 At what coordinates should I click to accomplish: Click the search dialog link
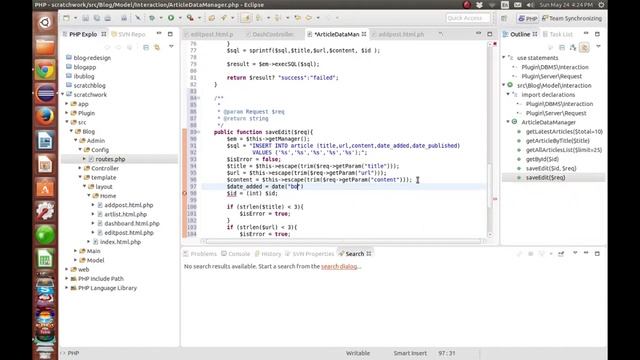(x=339, y=267)
